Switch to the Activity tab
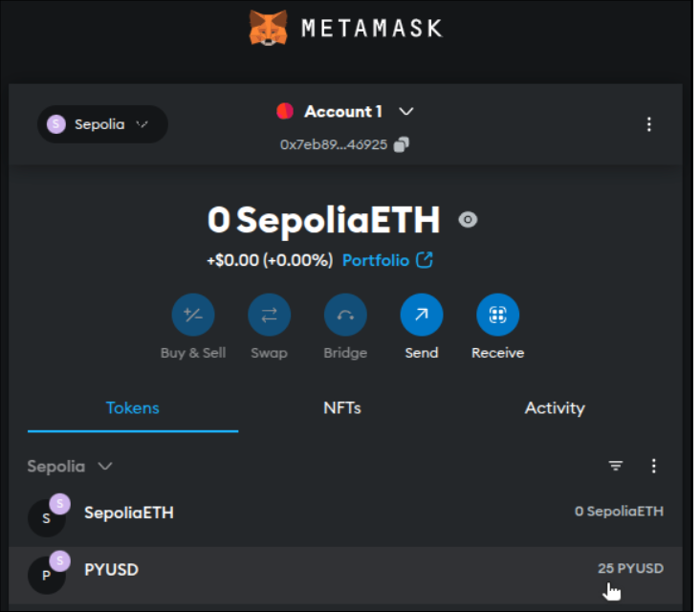700x612 pixels. [555, 408]
